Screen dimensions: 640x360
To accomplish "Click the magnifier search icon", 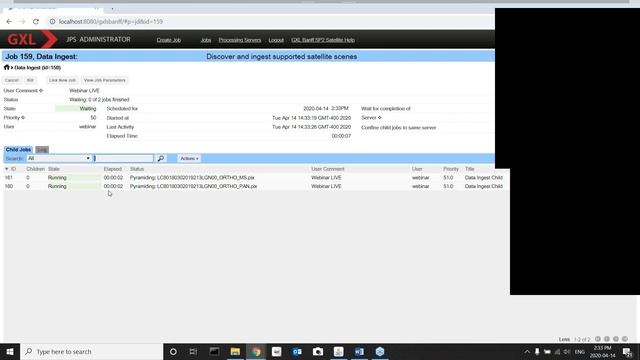I will click(x=161, y=158).
